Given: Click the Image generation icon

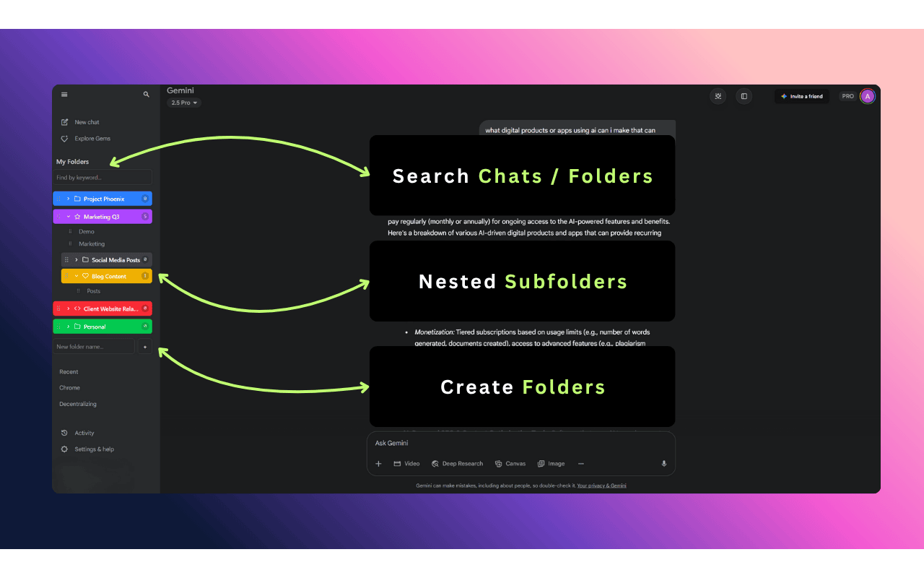Looking at the screenshot, I should pyautogui.click(x=551, y=463).
